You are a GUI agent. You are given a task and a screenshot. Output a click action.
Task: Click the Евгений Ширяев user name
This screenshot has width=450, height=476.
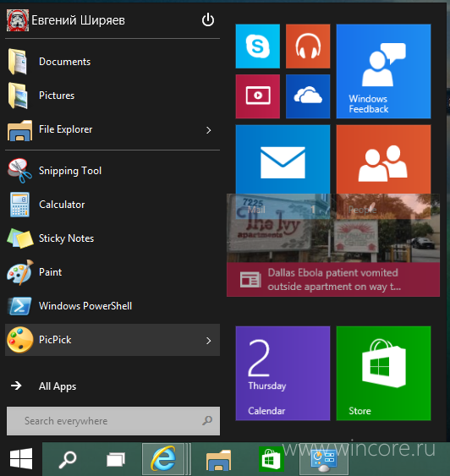point(79,20)
